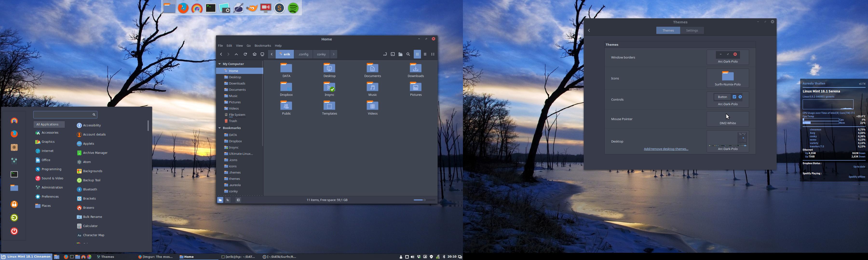Select the Themes tab in Themes window
The width and height of the screenshot is (868, 260).
click(669, 30)
